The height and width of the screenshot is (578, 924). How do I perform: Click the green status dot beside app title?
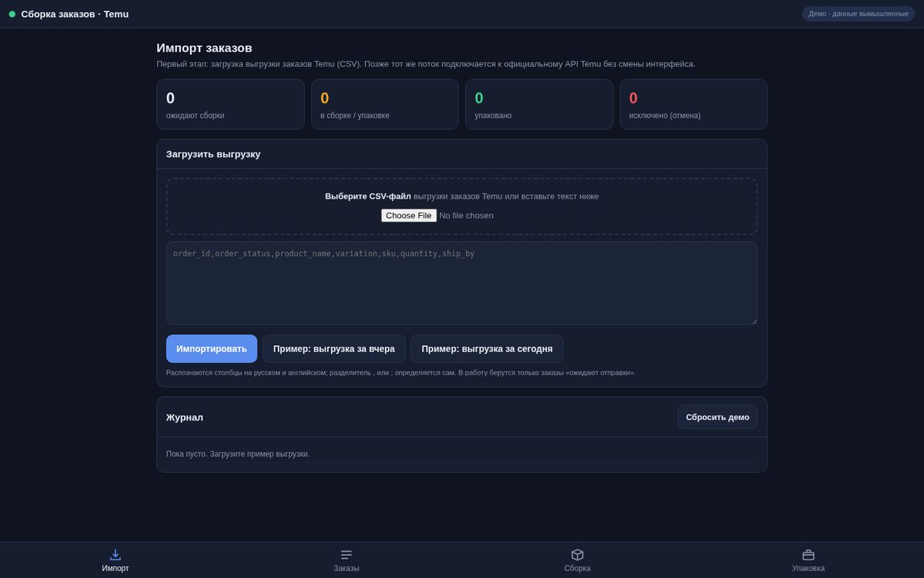coord(12,14)
